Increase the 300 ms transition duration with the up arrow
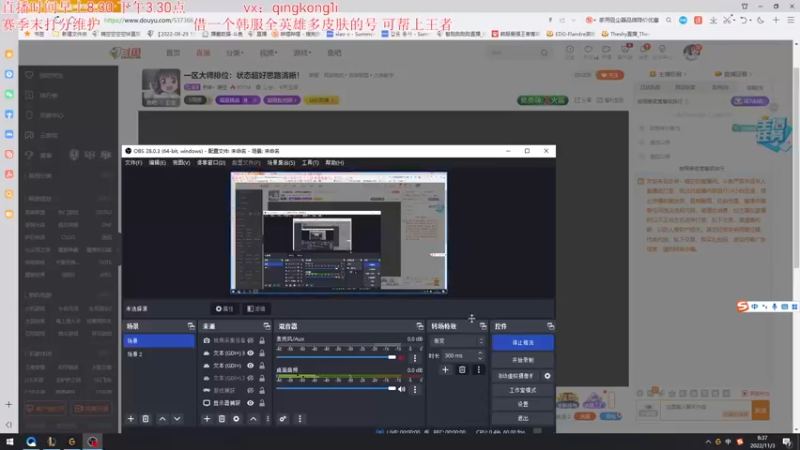The image size is (800, 450). 480,353
